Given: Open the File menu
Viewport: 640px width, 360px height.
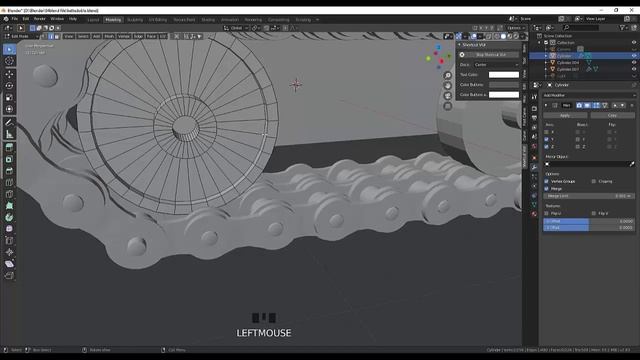Looking at the screenshot, I should (15, 19).
